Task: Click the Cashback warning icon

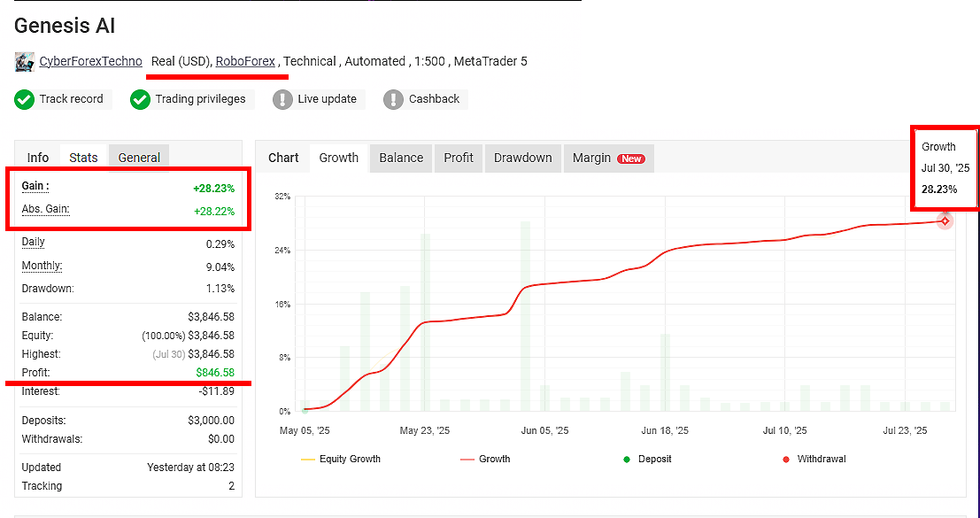Action: coord(393,99)
